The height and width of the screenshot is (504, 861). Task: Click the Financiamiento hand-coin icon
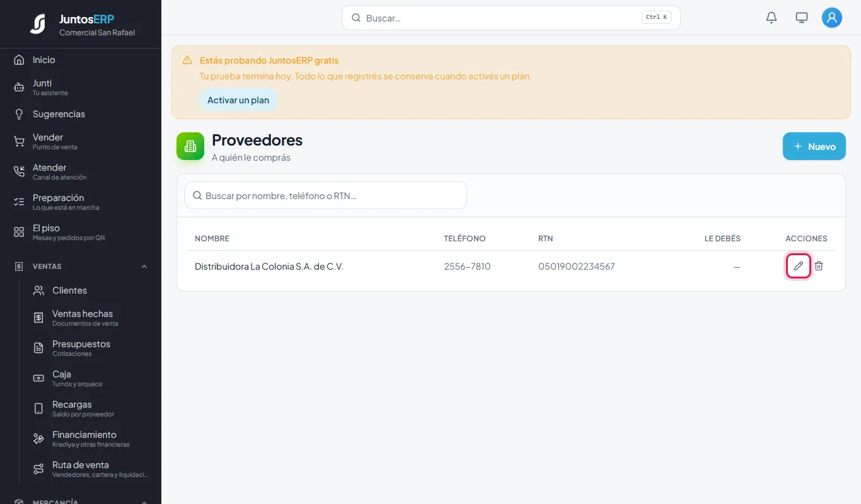(38, 439)
